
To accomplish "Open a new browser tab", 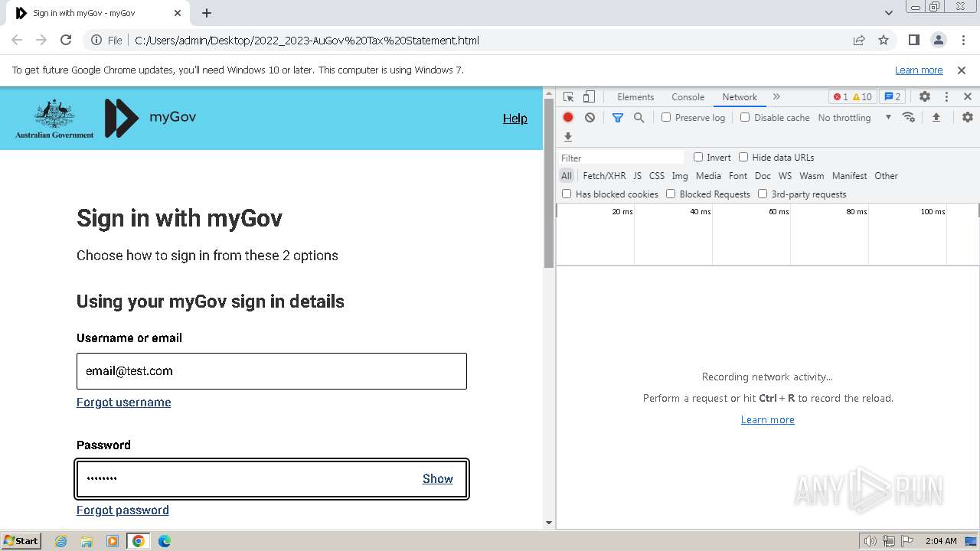I will [207, 13].
